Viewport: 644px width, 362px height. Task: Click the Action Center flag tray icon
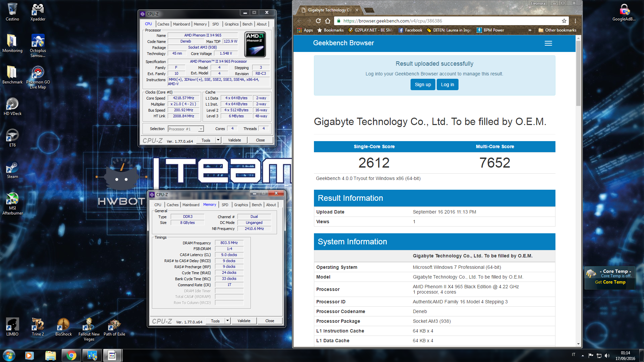(x=591, y=355)
